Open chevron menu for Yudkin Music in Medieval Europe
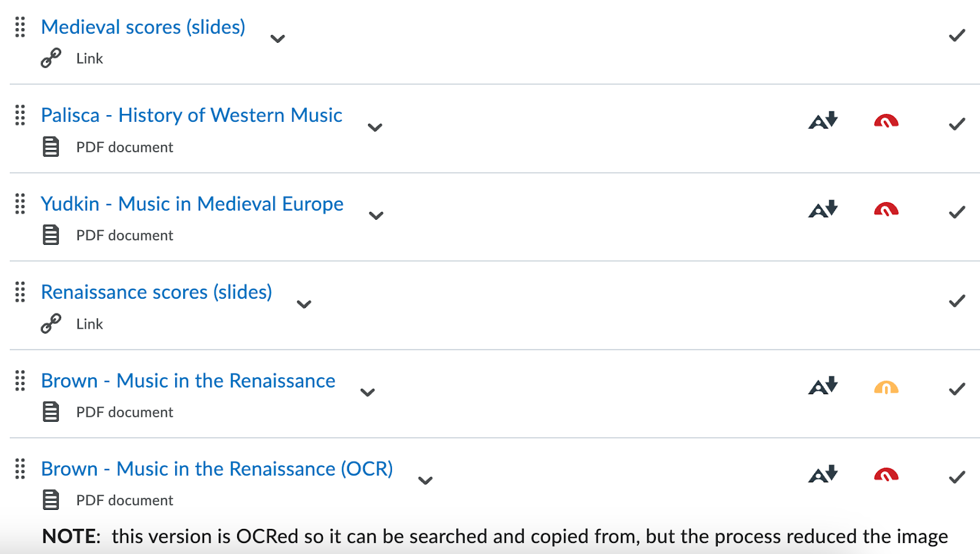980x554 pixels. click(x=376, y=215)
